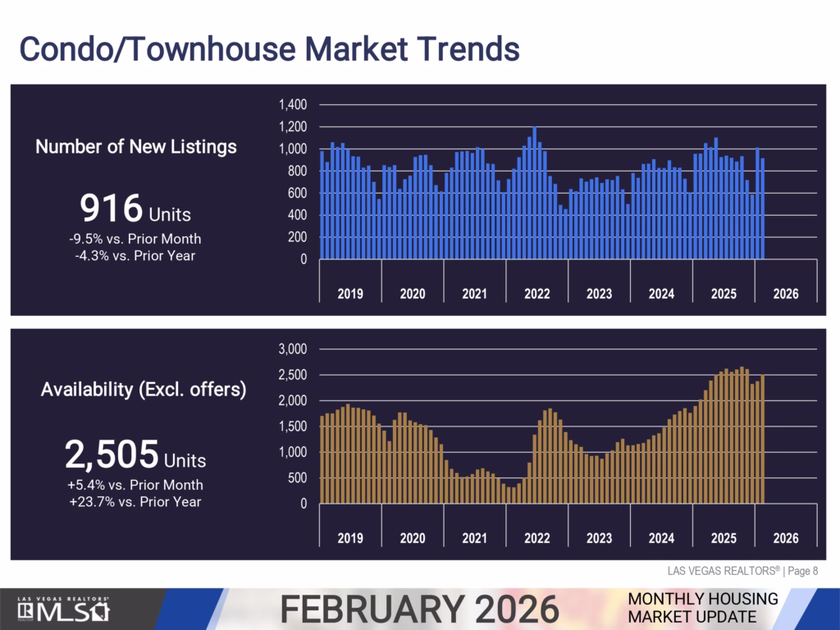Click 2019 label on New Listings chart axis
Screen dimensions: 840x630
point(350,294)
